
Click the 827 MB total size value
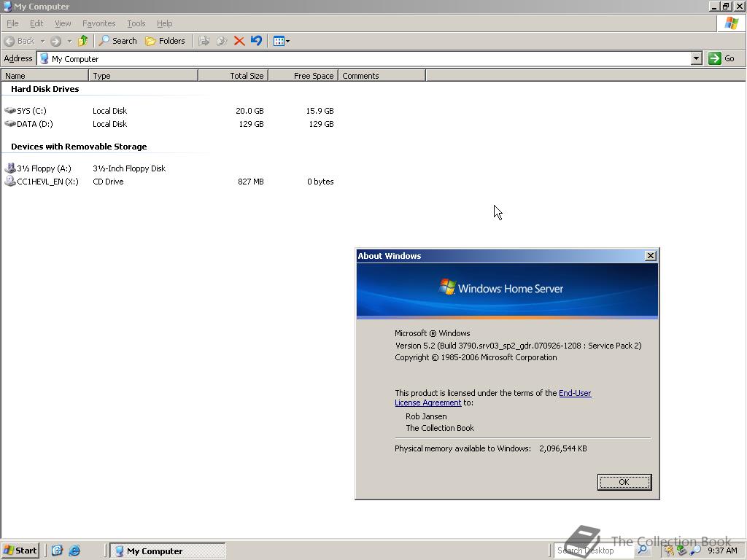(x=251, y=182)
